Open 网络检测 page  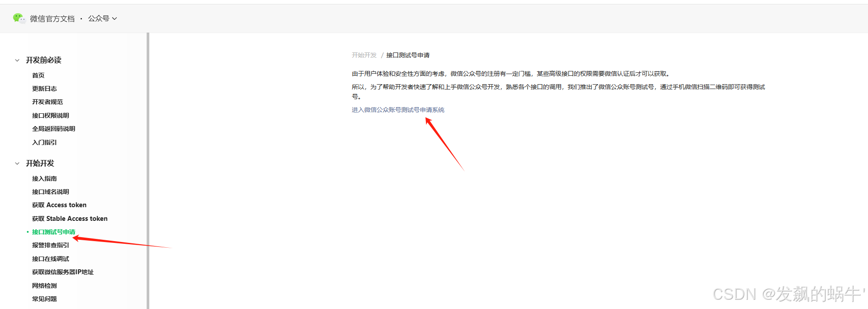44,286
